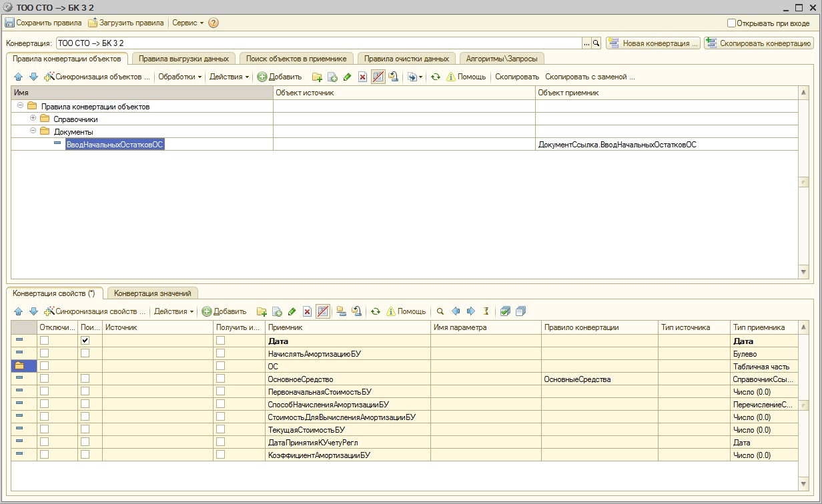Click the move up arrow in object rules toolbar
The height and width of the screenshot is (504, 822).
[18, 77]
